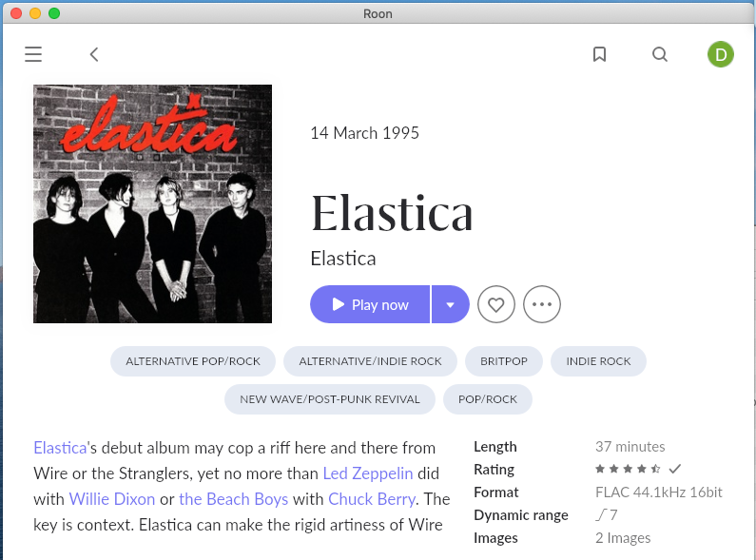
Task: Click the large Elastica album title
Action: pyautogui.click(x=392, y=213)
